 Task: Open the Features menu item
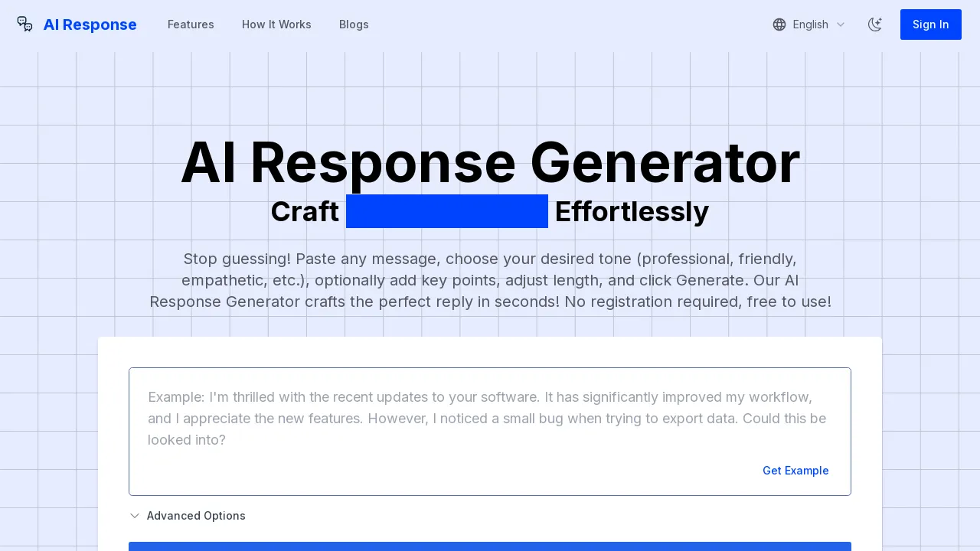click(191, 24)
